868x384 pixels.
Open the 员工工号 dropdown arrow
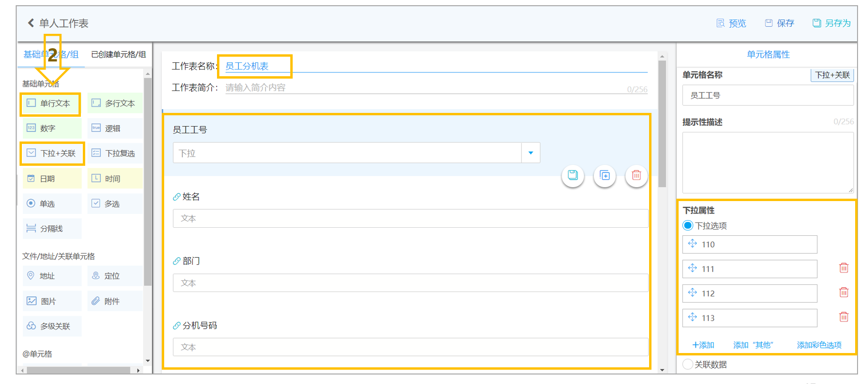click(x=531, y=153)
